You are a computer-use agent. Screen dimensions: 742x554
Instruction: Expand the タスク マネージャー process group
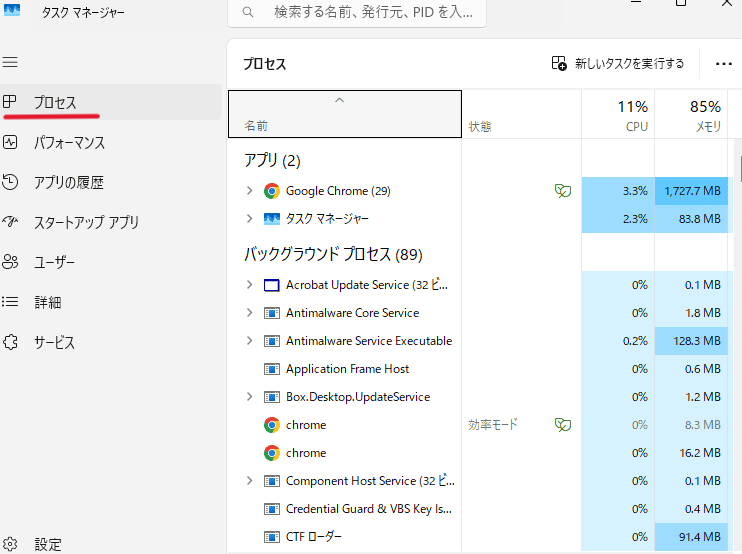pyautogui.click(x=249, y=219)
